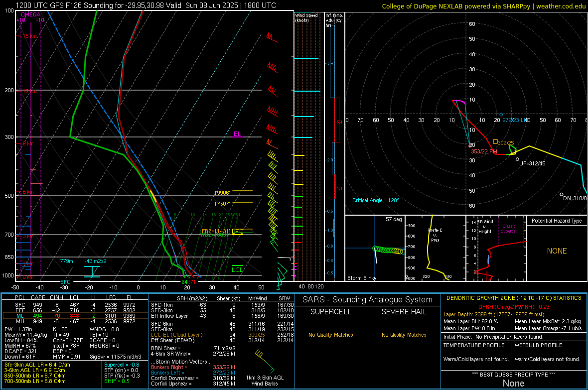The width and height of the screenshot is (588, 390).
Task: Click the SigSvr = 11575 m3/s3 value
Action: (116, 357)
